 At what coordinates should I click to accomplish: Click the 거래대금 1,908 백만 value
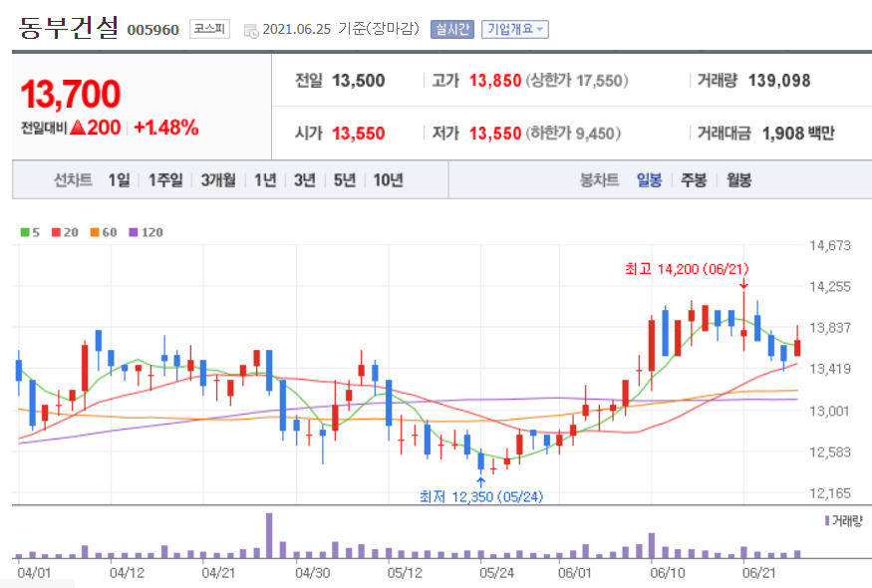pyautogui.click(x=798, y=134)
